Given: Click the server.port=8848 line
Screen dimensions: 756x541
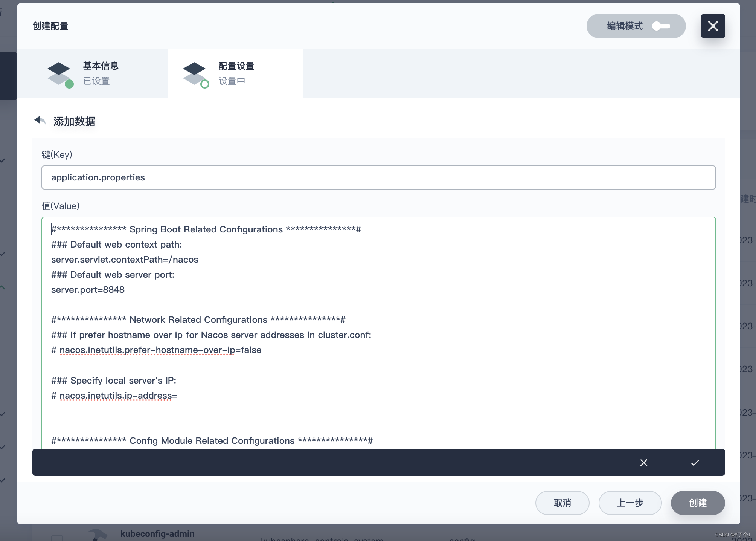Looking at the screenshot, I should [88, 290].
